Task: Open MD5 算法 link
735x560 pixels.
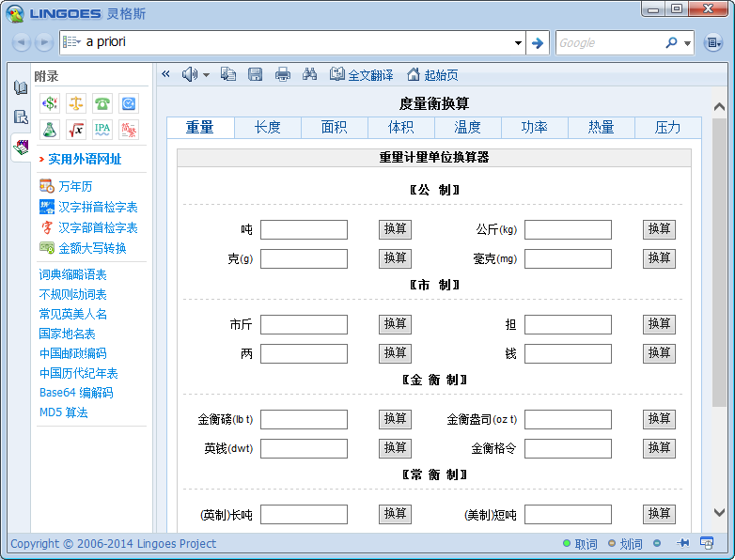Action: point(63,412)
